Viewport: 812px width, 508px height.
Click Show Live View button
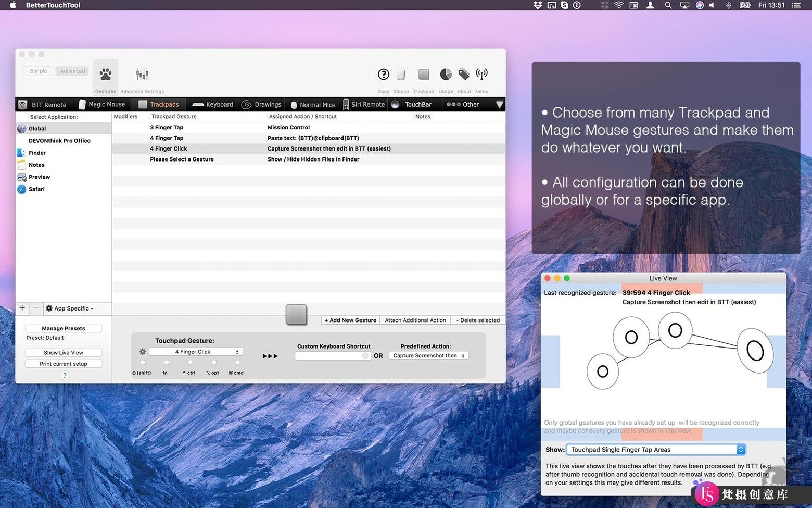[64, 353]
